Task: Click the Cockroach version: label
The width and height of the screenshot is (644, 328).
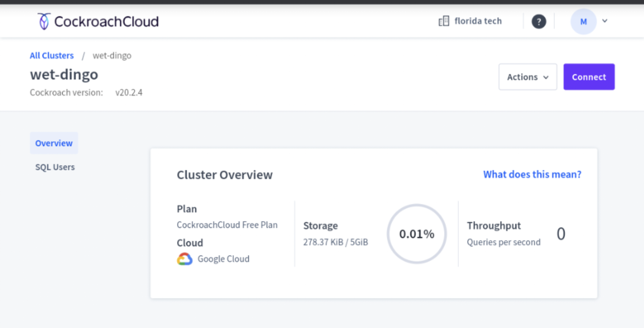Action: pyautogui.click(x=66, y=92)
